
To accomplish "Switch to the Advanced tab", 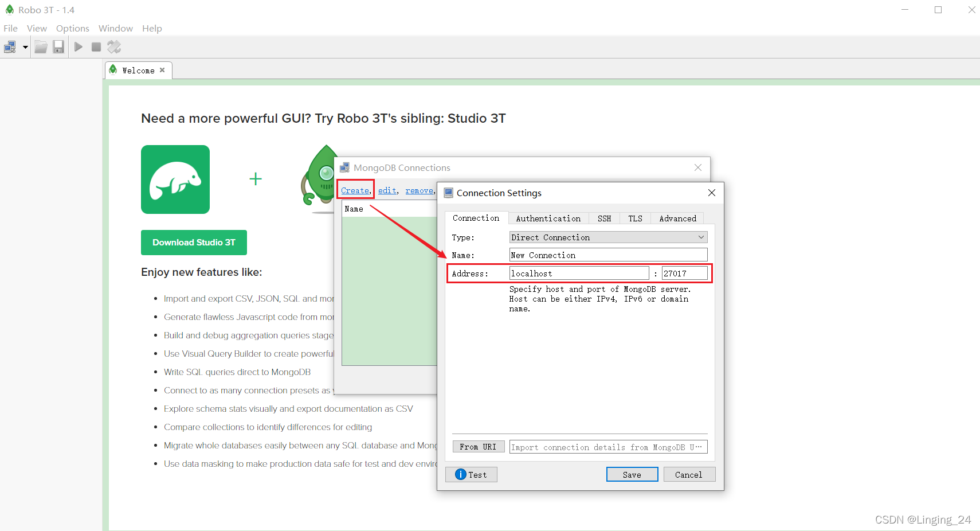I will click(677, 218).
